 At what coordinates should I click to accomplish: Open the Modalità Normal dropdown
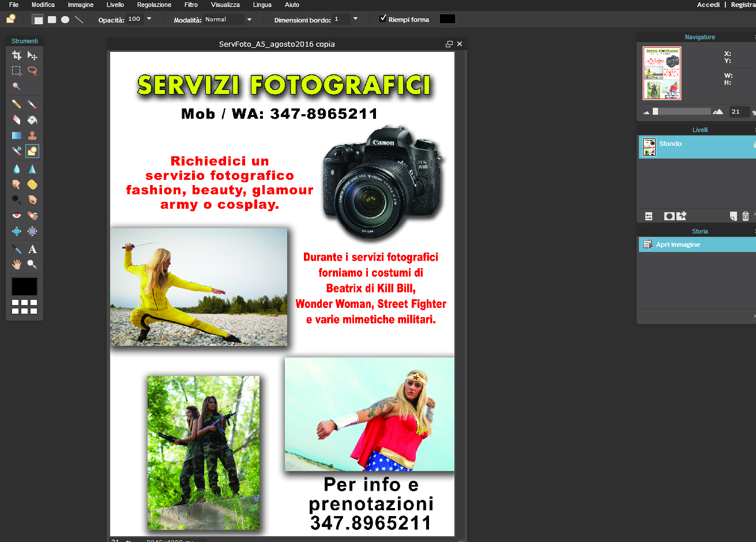click(x=249, y=20)
